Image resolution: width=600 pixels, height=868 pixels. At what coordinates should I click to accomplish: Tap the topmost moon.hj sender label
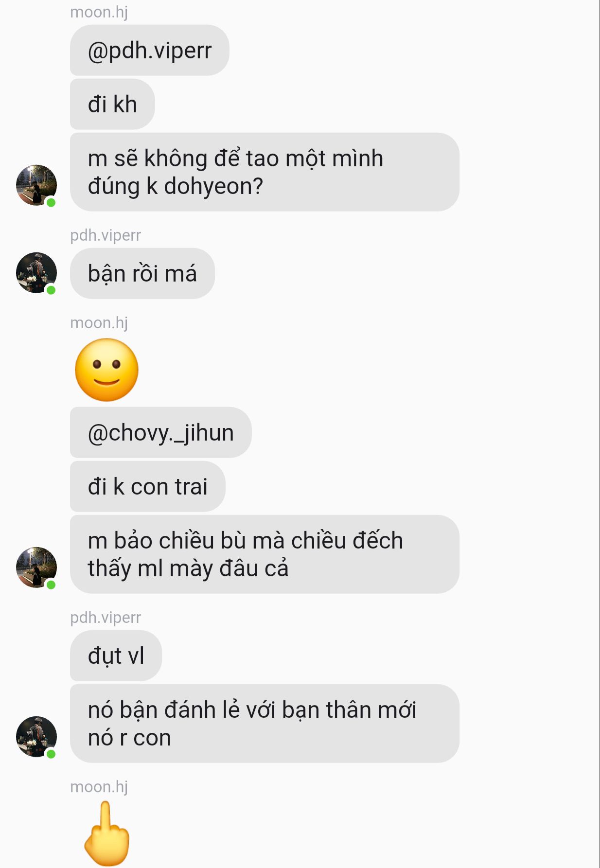click(99, 12)
